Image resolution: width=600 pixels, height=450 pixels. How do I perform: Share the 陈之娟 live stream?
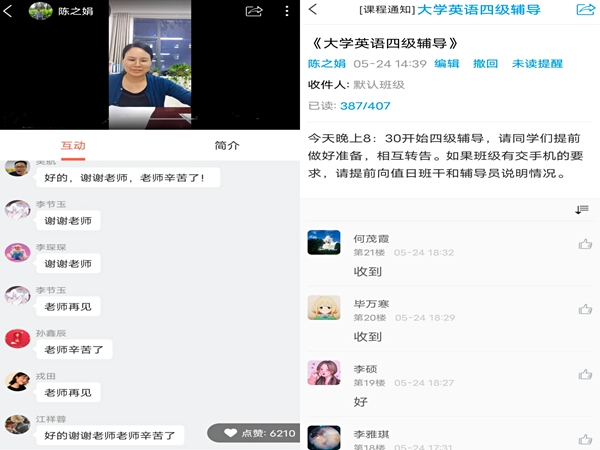point(254,11)
